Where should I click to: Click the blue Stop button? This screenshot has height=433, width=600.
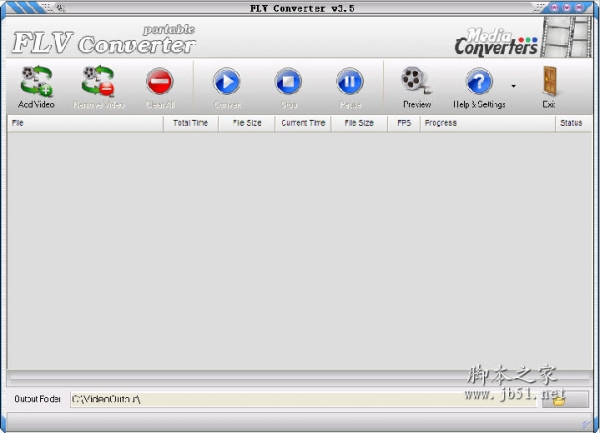click(288, 81)
